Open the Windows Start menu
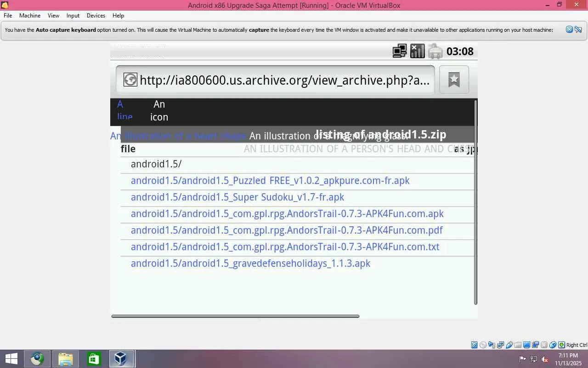588x368 pixels. [11, 359]
